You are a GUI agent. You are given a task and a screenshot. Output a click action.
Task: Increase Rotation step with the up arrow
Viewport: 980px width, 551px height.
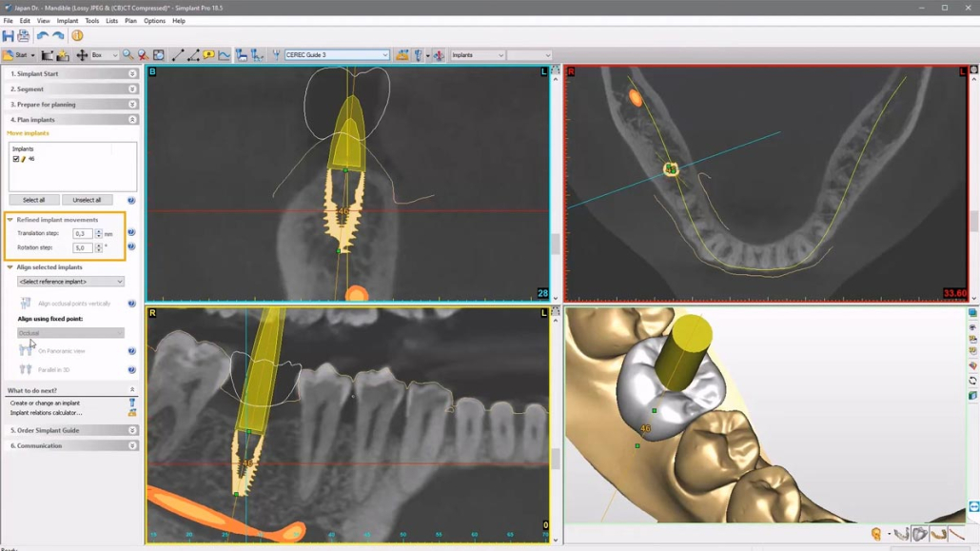coord(99,245)
